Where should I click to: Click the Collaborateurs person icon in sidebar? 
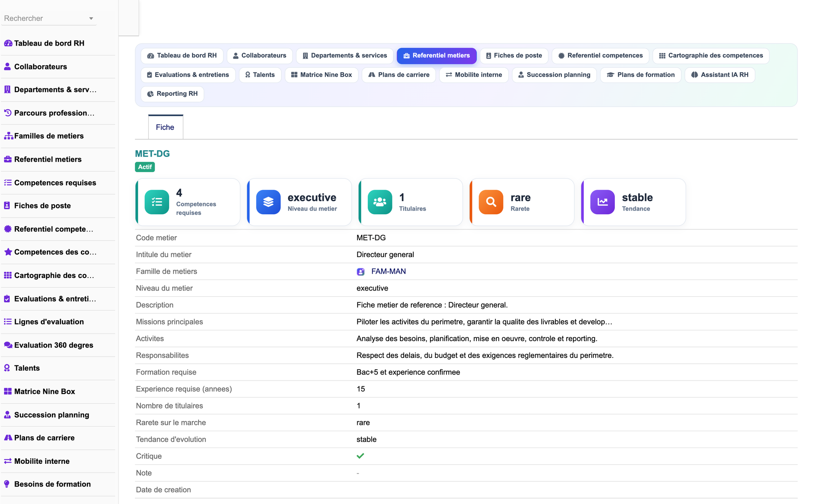point(8,67)
